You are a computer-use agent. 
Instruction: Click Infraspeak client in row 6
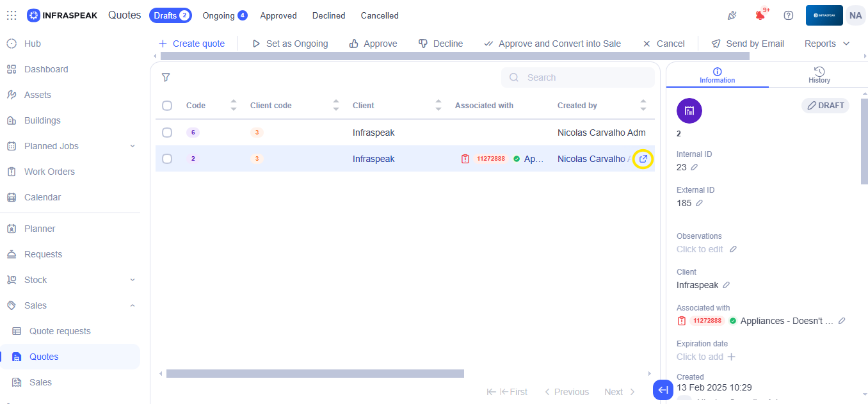(374, 133)
